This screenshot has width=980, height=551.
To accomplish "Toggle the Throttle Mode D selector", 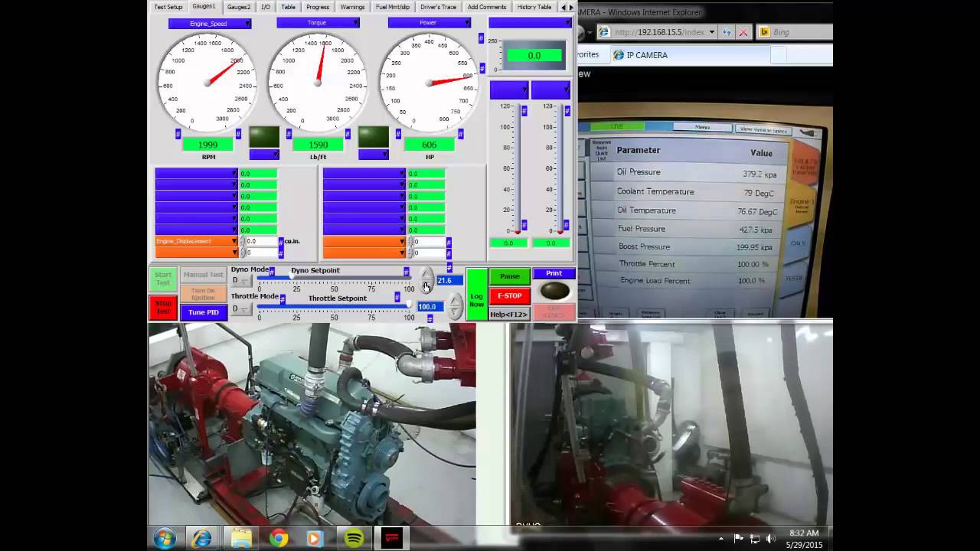I will coord(240,309).
